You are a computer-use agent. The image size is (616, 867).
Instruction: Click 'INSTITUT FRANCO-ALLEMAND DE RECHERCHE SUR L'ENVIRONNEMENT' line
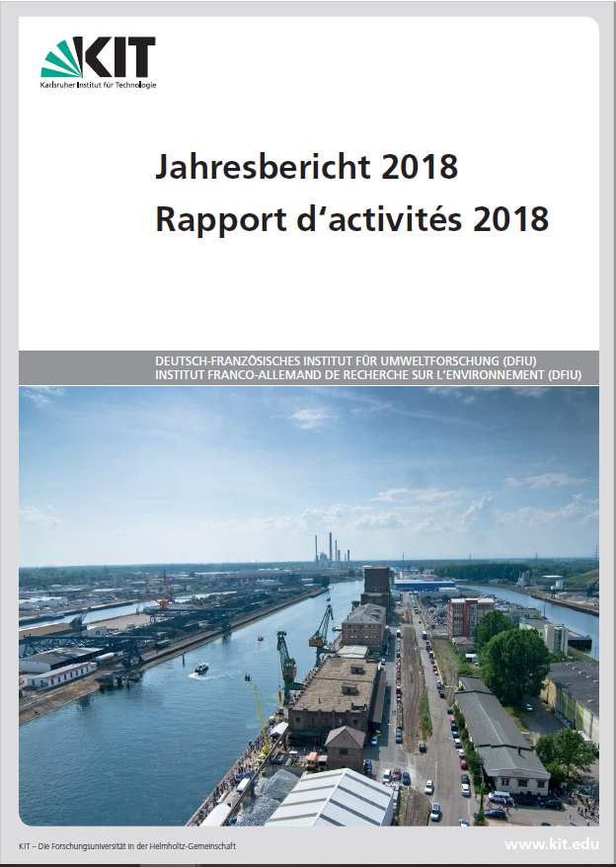pyautogui.click(x=368, y=375)
